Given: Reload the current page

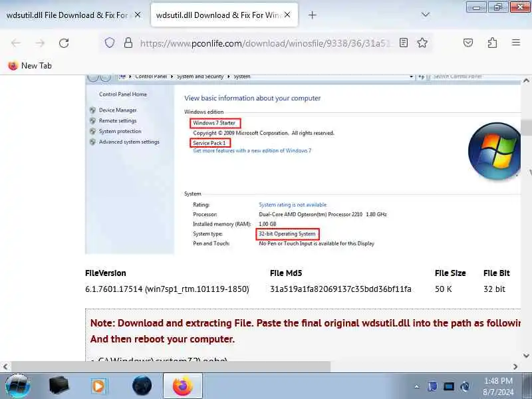Looking at the screenshot, I should [64, 43].
